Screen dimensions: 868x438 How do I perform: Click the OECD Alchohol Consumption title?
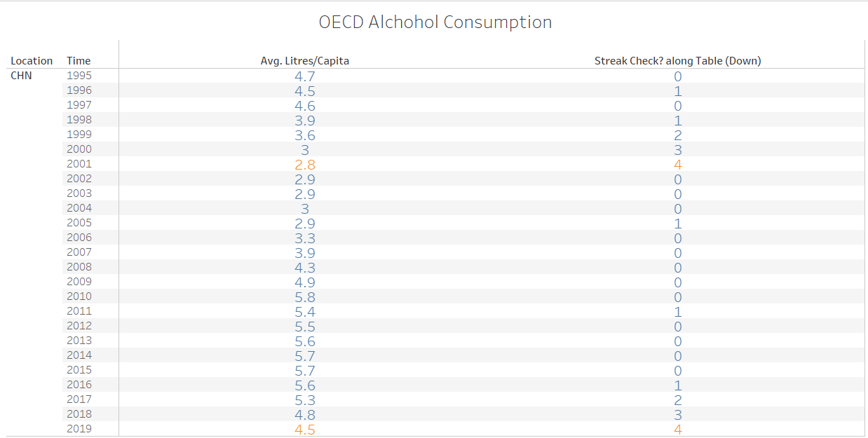(435, 22)
